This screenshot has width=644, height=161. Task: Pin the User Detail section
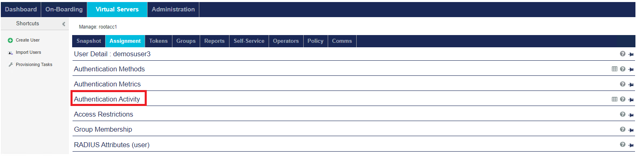[x=631, y=54]
